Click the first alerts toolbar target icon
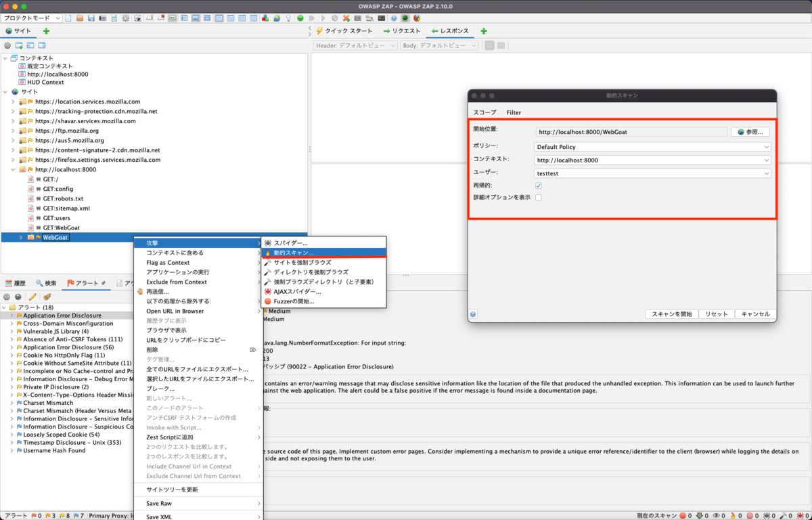This screenshot has width=812, height=520. click(x=7, y=297)
